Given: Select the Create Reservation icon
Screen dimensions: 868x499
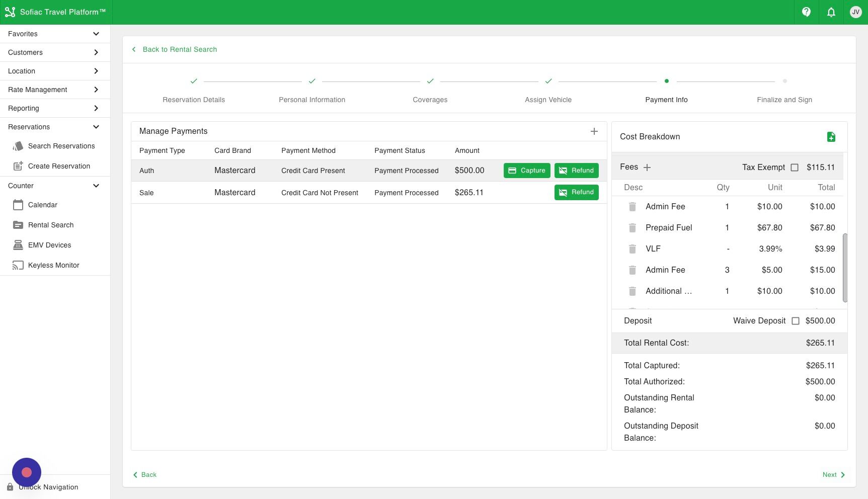Looking at the screenshot, I should tap(19, 165).
